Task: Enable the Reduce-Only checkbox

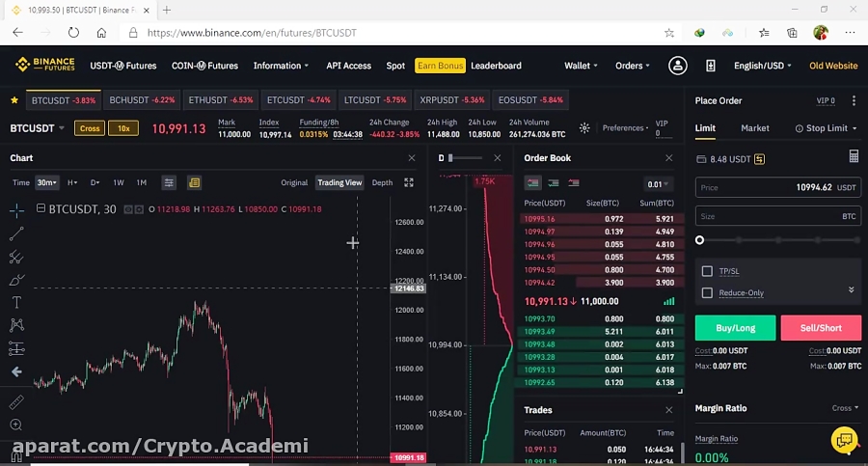Action: [707, 292]
